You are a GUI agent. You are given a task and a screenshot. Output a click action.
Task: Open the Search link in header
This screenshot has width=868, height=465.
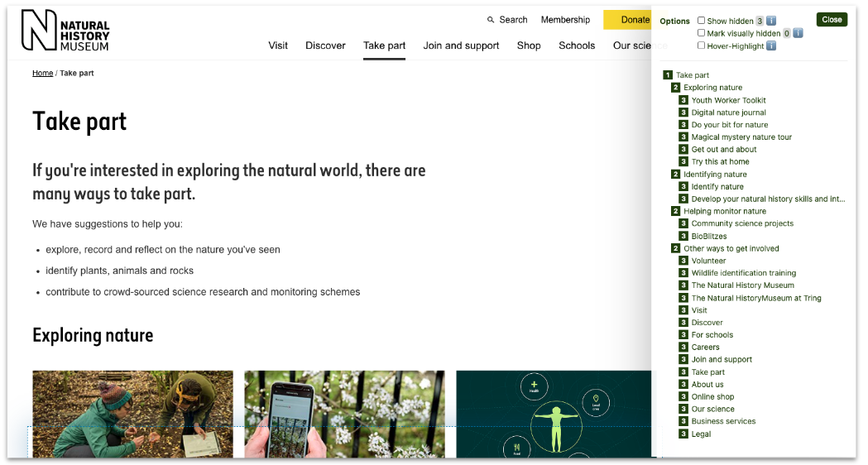point(513,20)
